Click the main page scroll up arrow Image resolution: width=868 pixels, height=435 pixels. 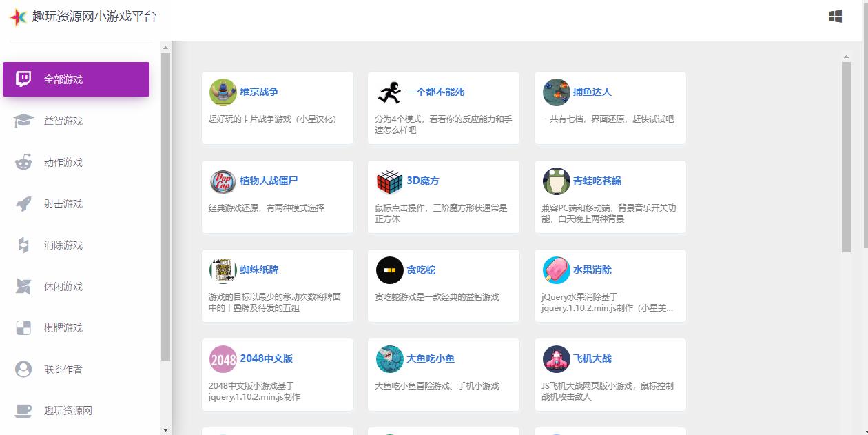click(846, 57)
